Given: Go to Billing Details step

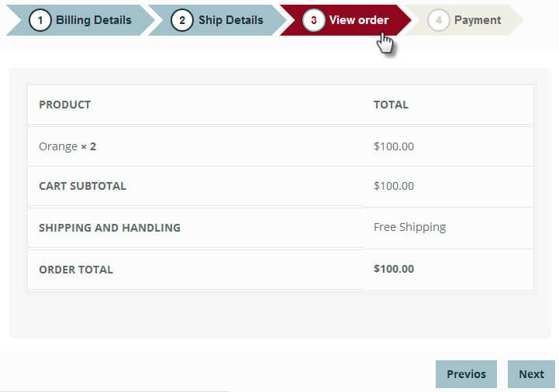Looking at the screenshot, I should pos(93,20).
